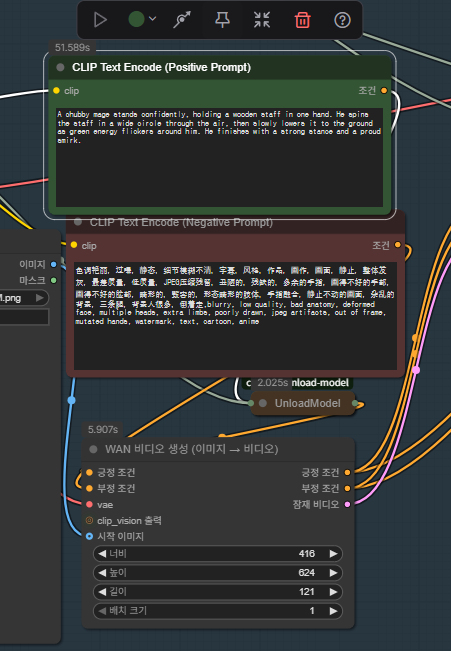The image size is (451, 651).
Task: Click 긍정 조건 input socket
Action: click(89, 472)
